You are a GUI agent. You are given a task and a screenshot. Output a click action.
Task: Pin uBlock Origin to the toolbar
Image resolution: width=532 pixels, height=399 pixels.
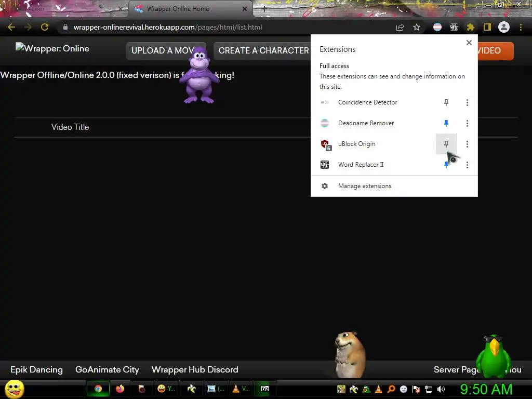(446, 144)
